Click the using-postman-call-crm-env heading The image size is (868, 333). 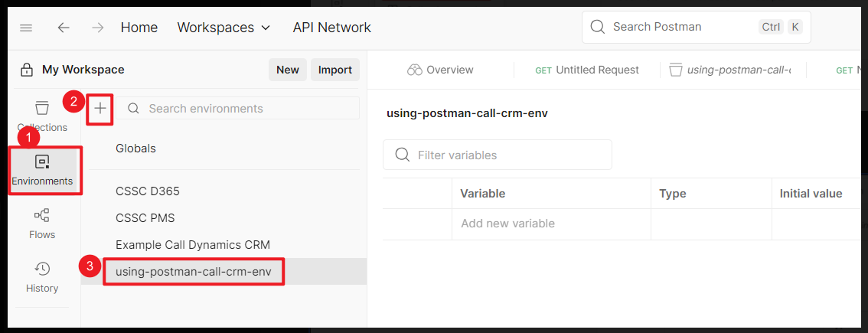467,113
